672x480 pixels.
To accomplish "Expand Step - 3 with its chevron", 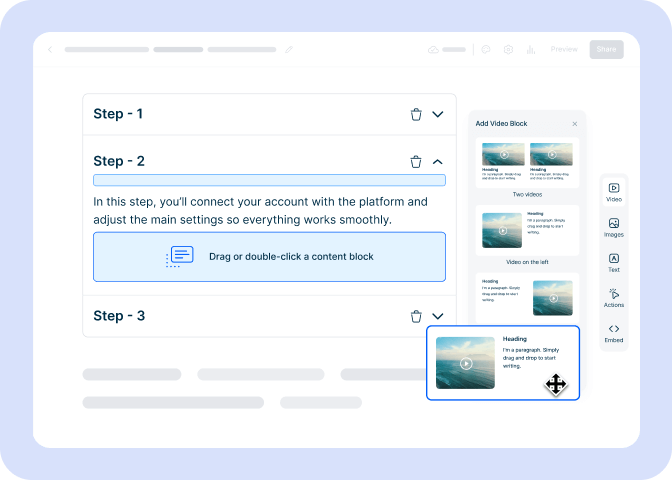I will tap(438, 316).
